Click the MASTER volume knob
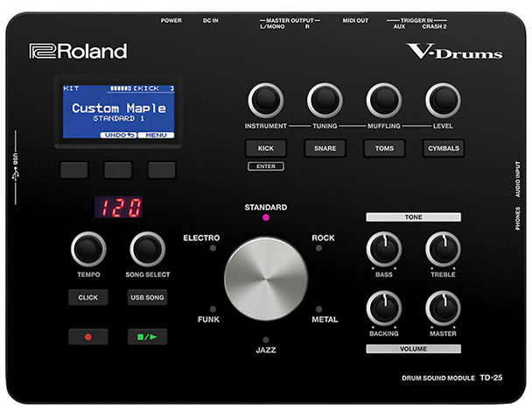This screenshot has height=417, width=532. [x=443, y=308]
